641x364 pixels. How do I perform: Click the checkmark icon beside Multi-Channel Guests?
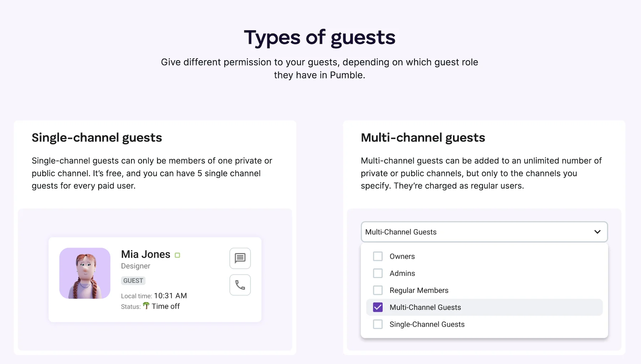click(378, 307)
